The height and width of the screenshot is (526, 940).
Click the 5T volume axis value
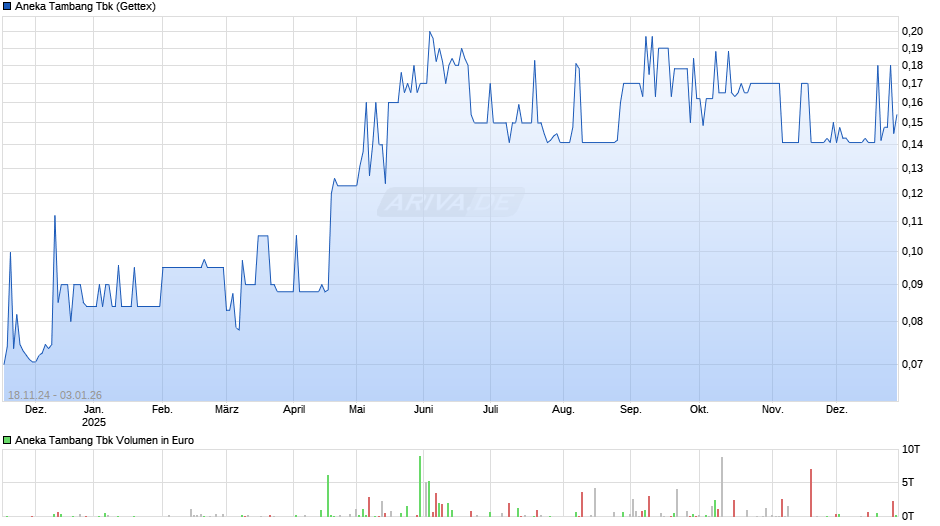[x=908, y=482]
